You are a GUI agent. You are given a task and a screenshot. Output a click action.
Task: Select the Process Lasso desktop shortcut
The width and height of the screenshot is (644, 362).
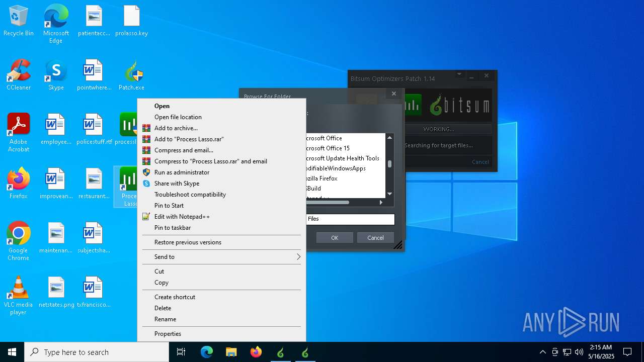pyautogui.click(x=128, y=187)
